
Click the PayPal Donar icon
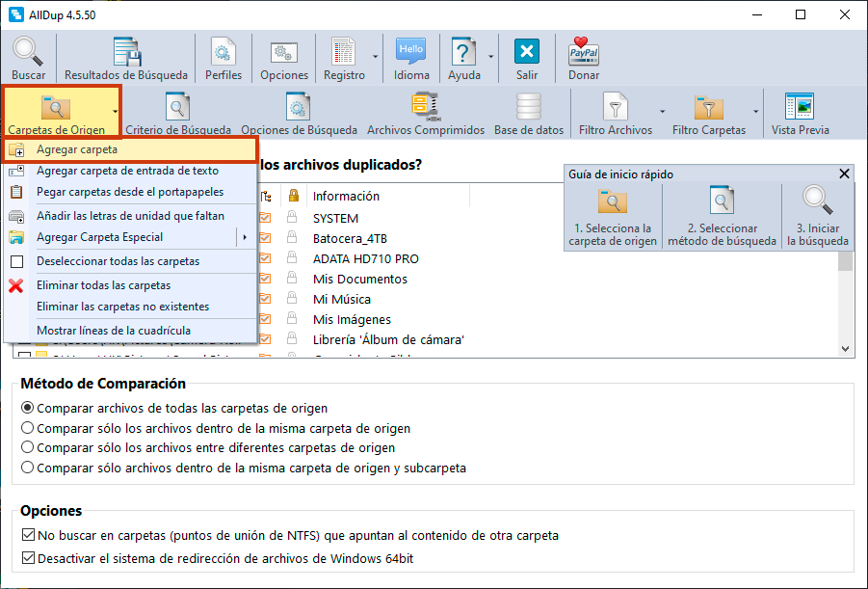pos(584,51)
